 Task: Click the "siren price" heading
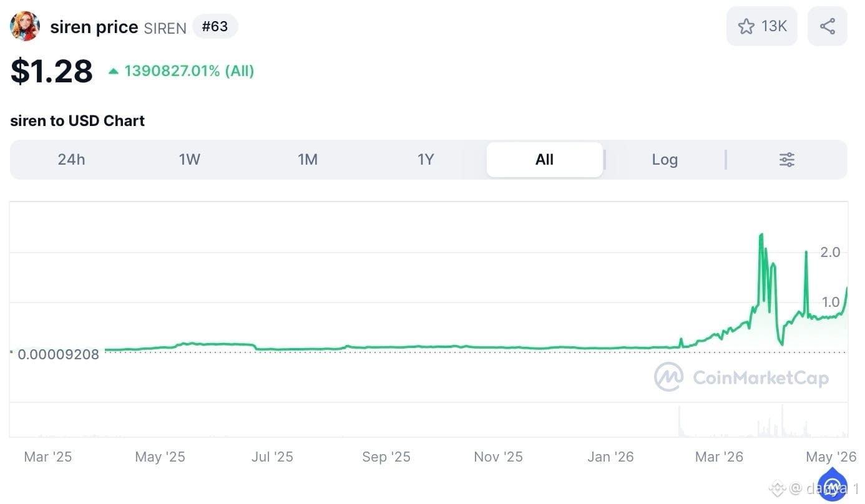click(x=94, y=27)
